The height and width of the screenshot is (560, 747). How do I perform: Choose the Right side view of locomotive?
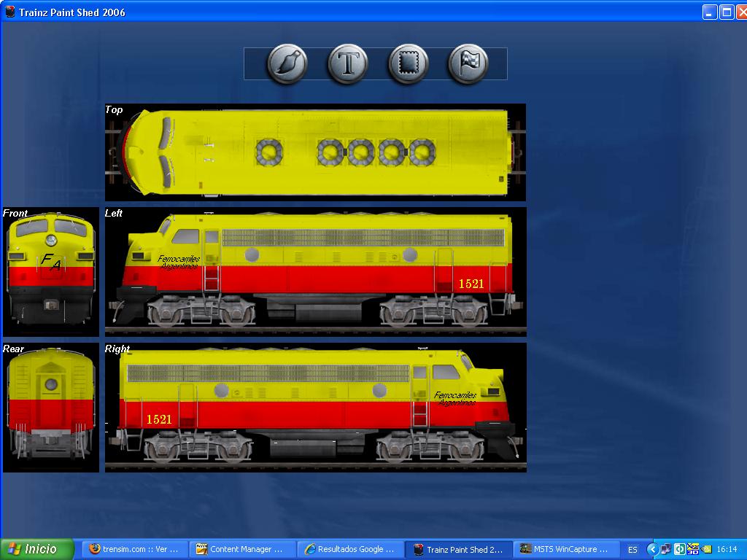pos(315,407)
